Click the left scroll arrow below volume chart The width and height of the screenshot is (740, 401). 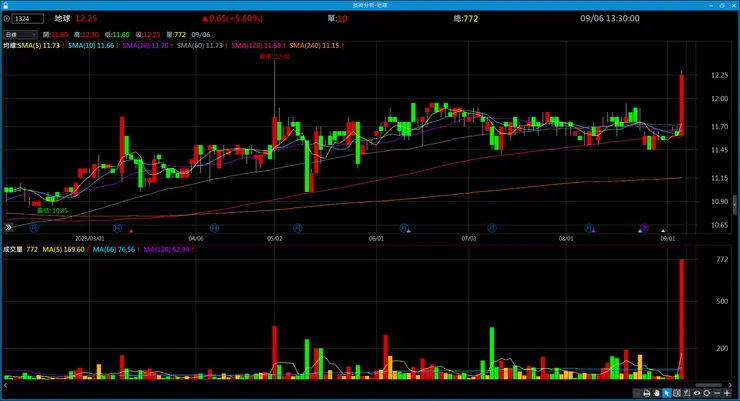(6, 385)
